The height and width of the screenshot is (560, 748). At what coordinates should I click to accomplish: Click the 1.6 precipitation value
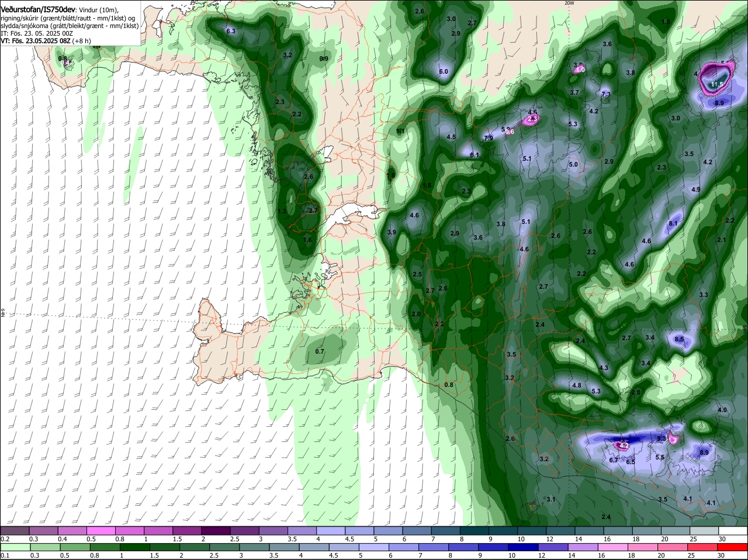(308, 240)
